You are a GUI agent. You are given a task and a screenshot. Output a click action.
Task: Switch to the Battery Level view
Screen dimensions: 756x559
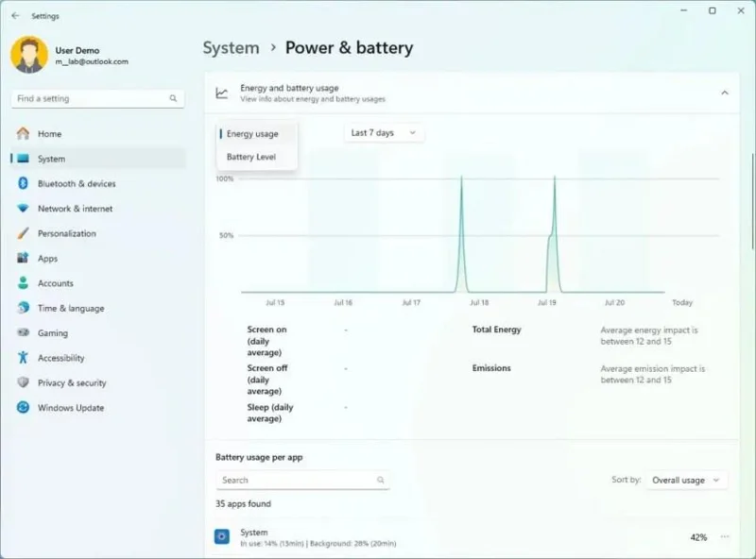click(x=256, y=157)
